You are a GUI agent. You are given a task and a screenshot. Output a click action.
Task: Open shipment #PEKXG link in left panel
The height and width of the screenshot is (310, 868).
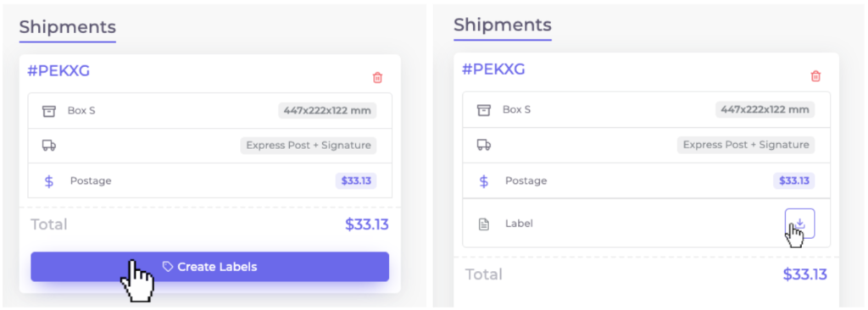tap(58, 71)
